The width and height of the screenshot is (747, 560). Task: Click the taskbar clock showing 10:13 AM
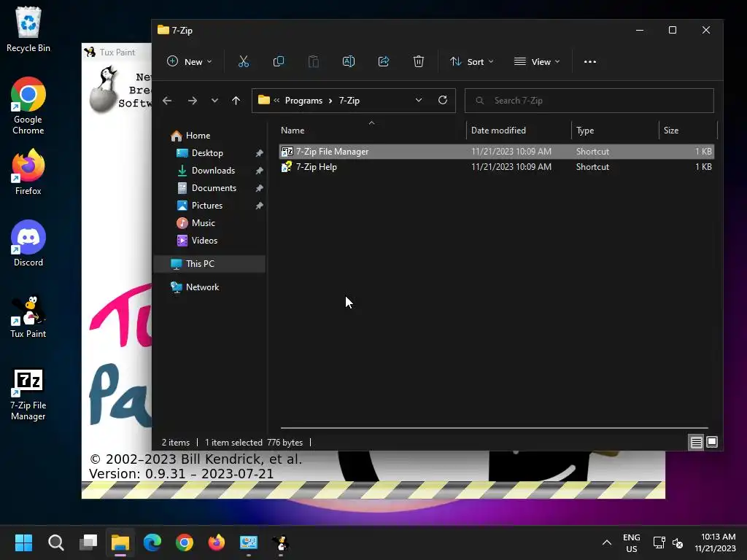(715, 542)
